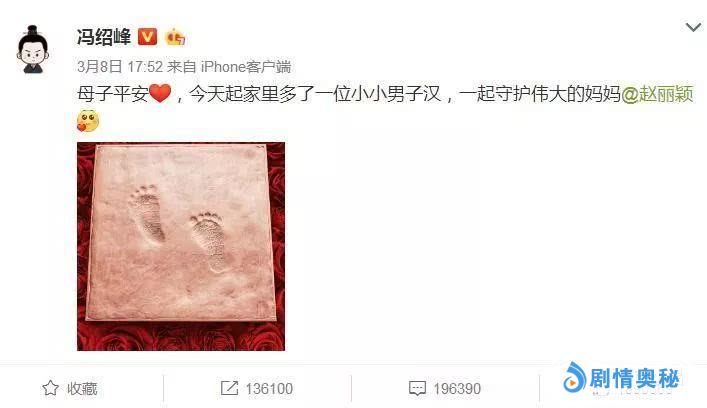The width and height of the screenshot is (707, 408).
Task: Open the 3月8日 17:52 timestamp link
Action: coord(120,67)
